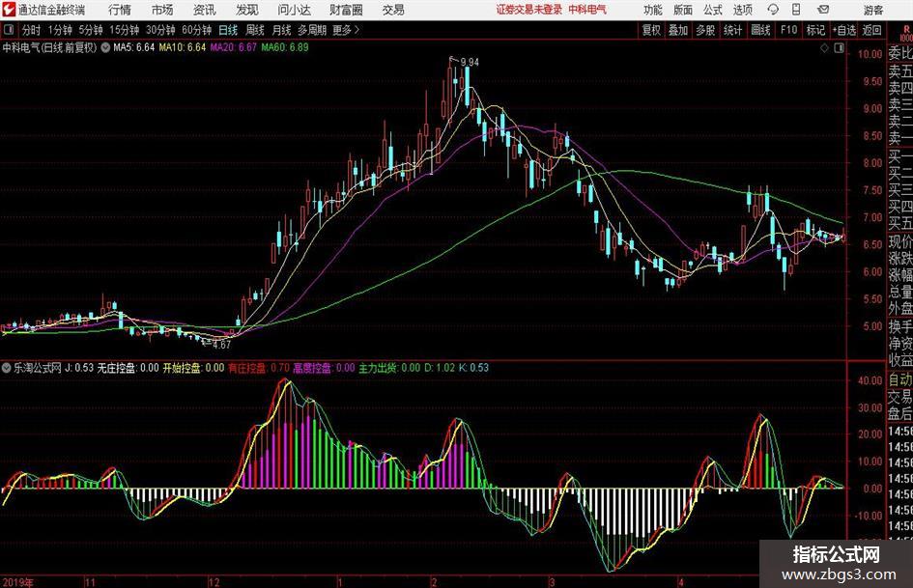Open circular icon beside 乐淘公式网 indicator
The height and width of the screenshot is (588, 913).
[x=7, y=367]
